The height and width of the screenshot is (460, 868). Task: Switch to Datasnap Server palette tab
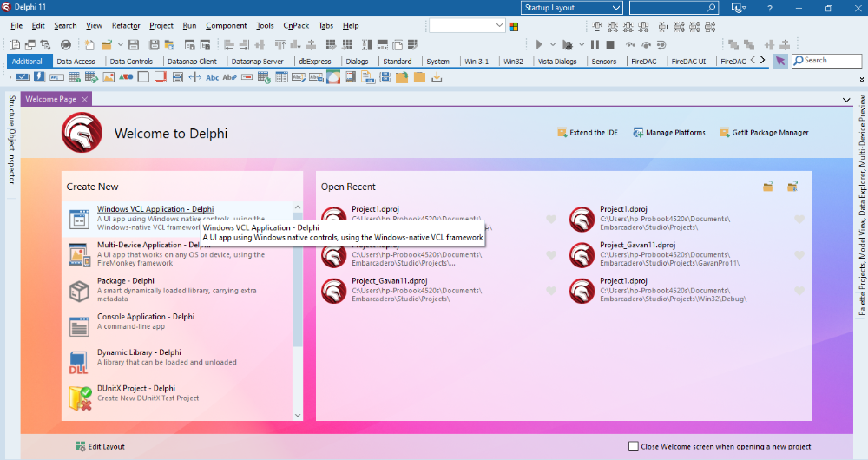click(258, 62)
